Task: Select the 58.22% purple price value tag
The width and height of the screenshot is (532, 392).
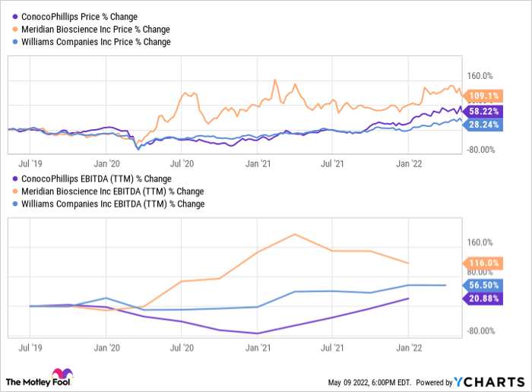Action: click(x=483, y=111)
